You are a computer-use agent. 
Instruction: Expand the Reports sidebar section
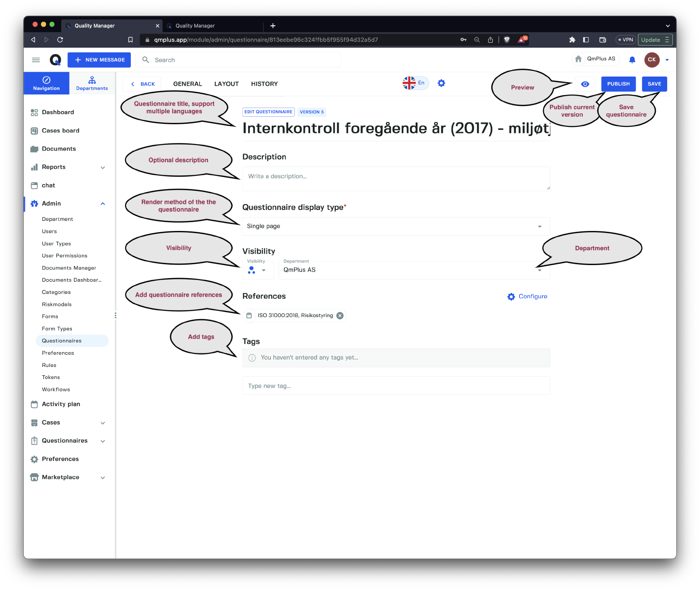point(103,168)
